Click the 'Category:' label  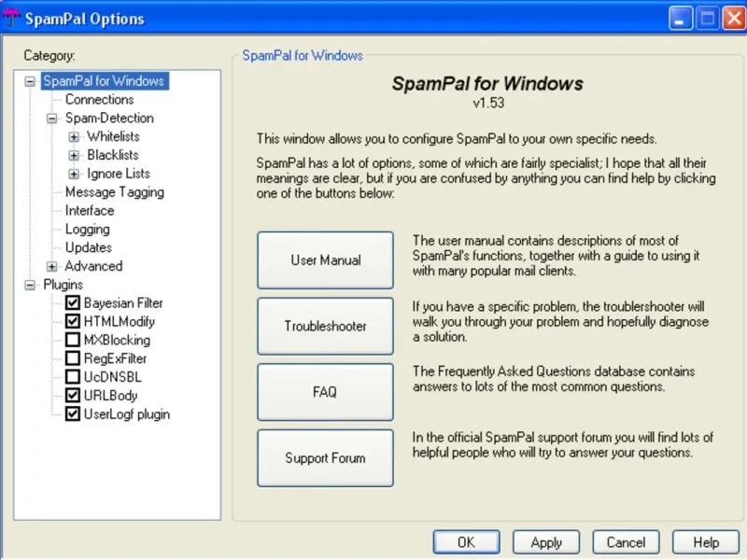[49, 56]
